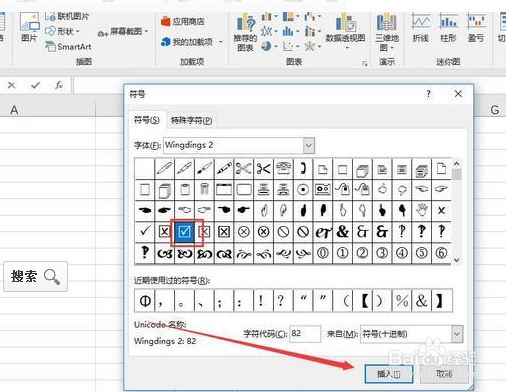Insert a line sparkline (折线)
Image resolution: width=506 pixels, height=392 pixels.
421,28
